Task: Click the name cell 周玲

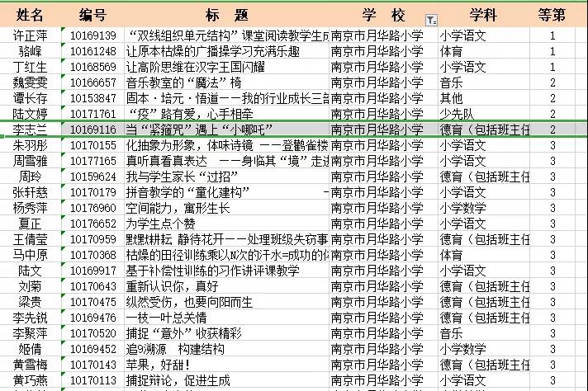Action: pyautogui.click(x=30, y=177)
